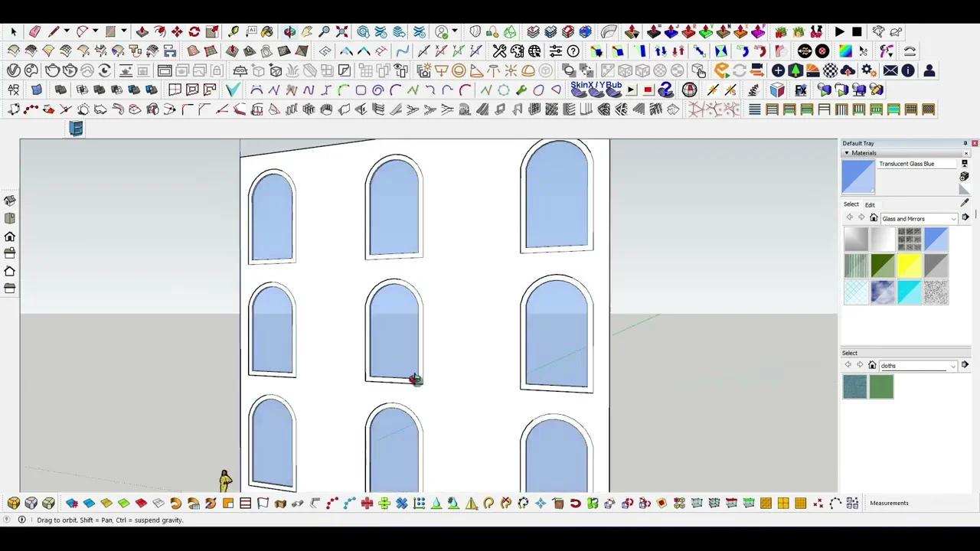
Task: Pick the Scale tool
Action: (212, 31)
